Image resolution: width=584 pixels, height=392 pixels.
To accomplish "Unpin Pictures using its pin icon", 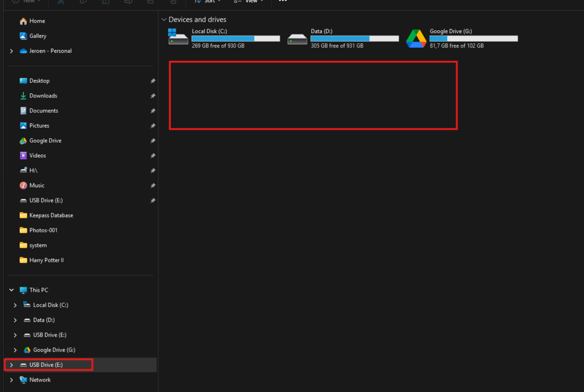I will pyautogui.click(x=152, y=125).
